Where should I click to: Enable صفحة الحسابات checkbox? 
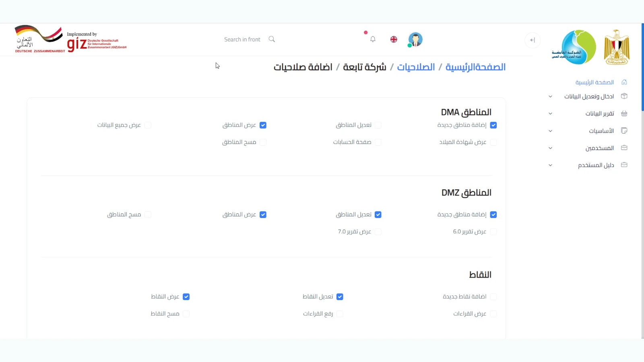pyautogui.click(x=378, y=142)
